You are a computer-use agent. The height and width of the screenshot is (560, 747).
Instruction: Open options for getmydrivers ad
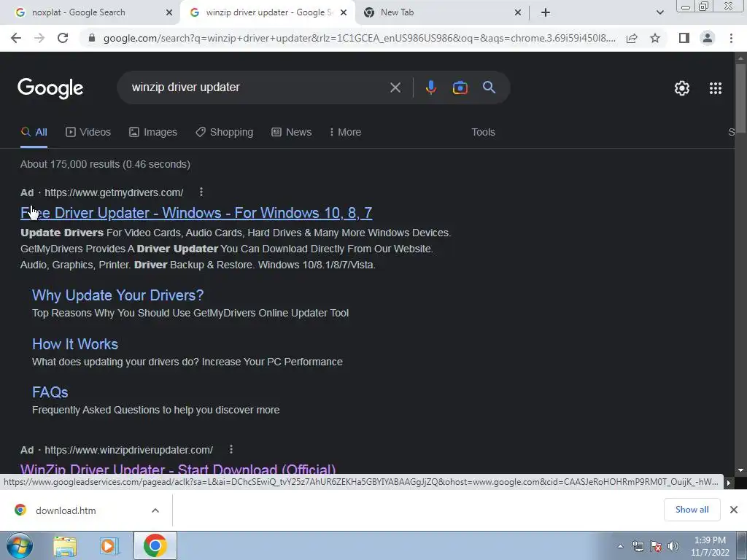[x=201, y=192]
